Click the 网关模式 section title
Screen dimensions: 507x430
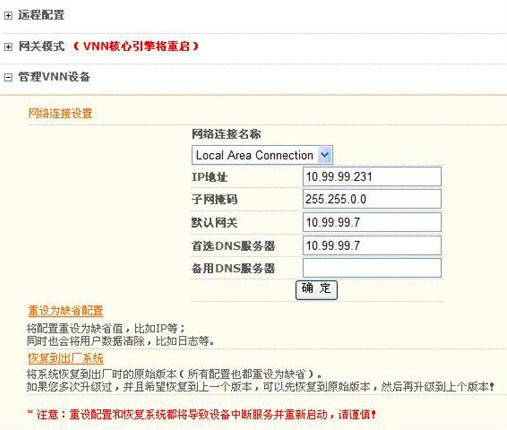click(41, 46)
